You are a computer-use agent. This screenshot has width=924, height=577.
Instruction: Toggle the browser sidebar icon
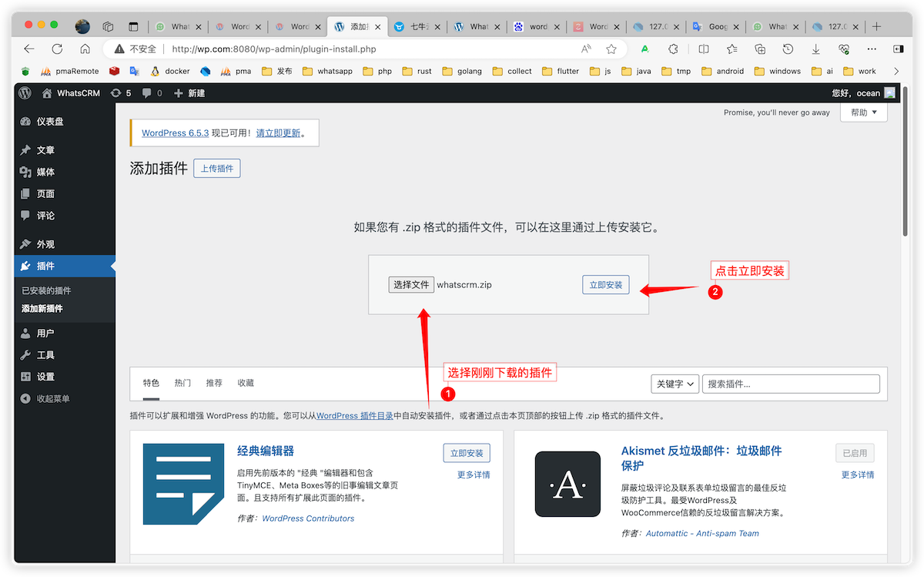(898, 49)
